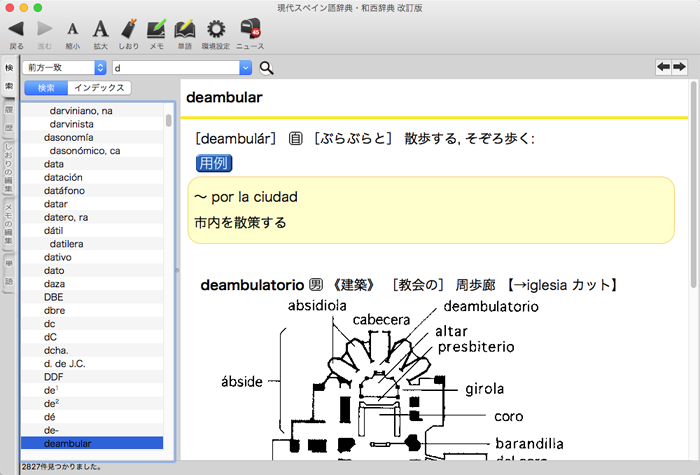Enlarge text with the 拡大 icon
700x475 pixels.
pyautogui.click(x=101, y=30)
